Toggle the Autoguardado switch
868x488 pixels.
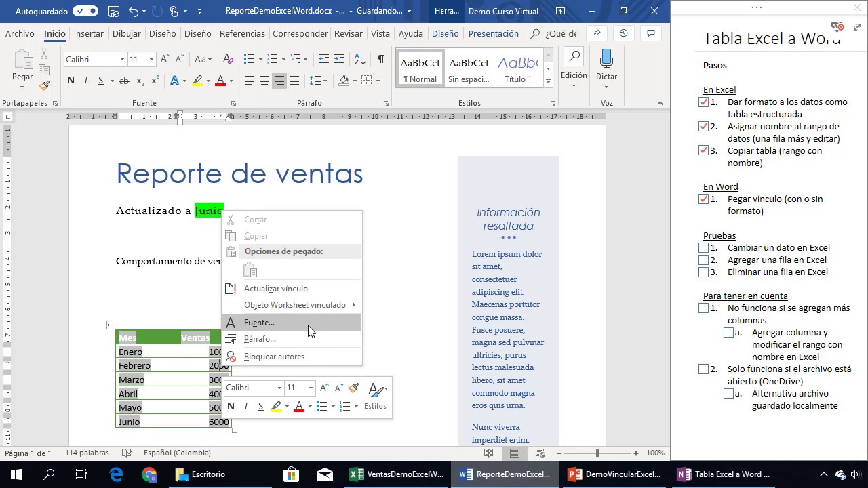point(85,11)
